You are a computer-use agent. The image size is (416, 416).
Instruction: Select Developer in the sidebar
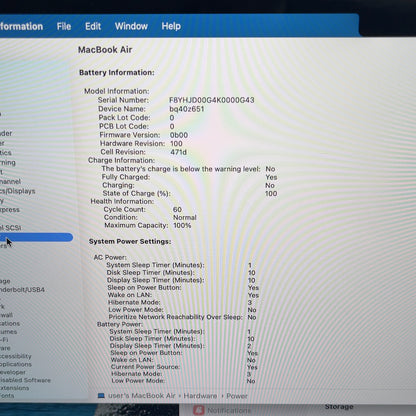tap(13, 372)
